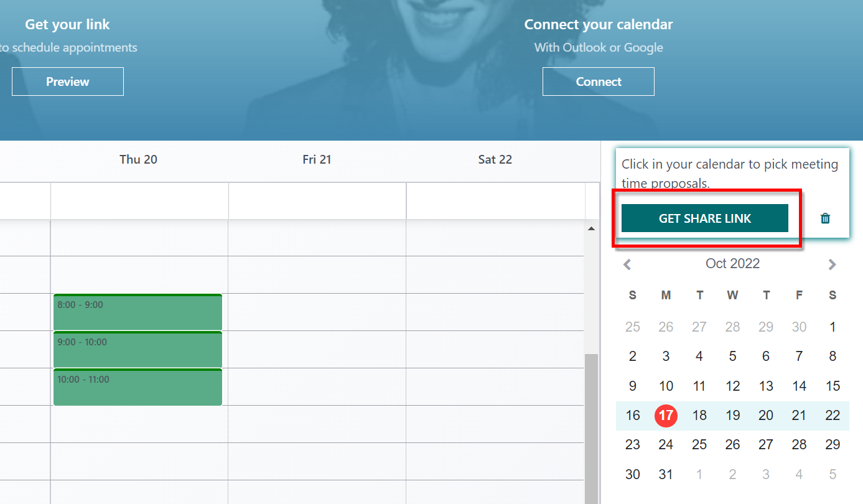Click the Connect calendar button
The width and height of the screenshot is (863, 504).
click(598, 82)
